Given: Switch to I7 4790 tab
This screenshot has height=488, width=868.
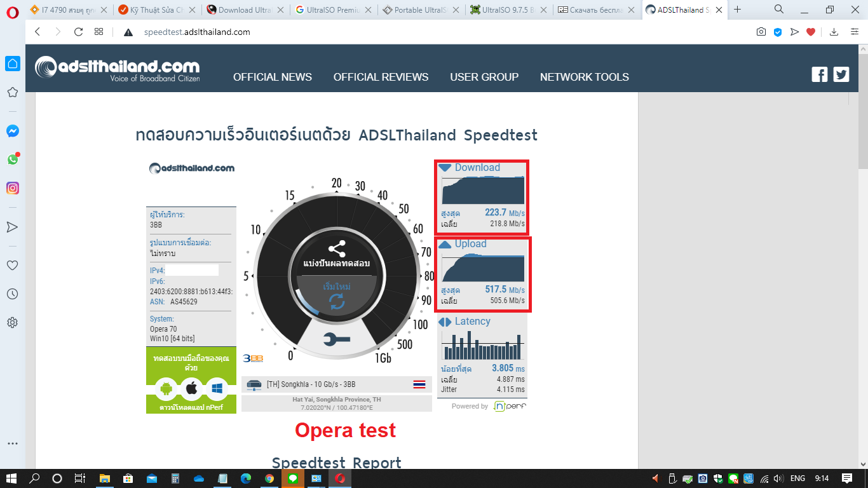Looking at the screenshot, I should tap(70, 10).
